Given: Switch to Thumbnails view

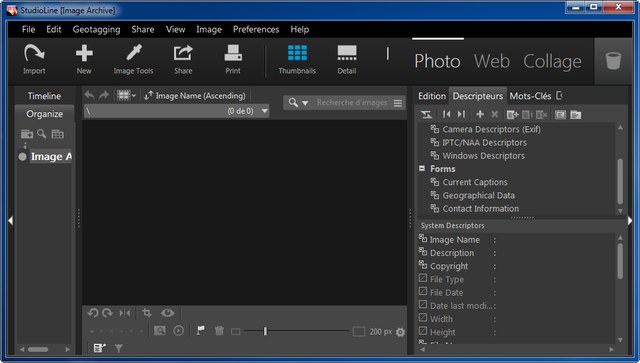Looking at the screenshot, I should tap(297, 59).
